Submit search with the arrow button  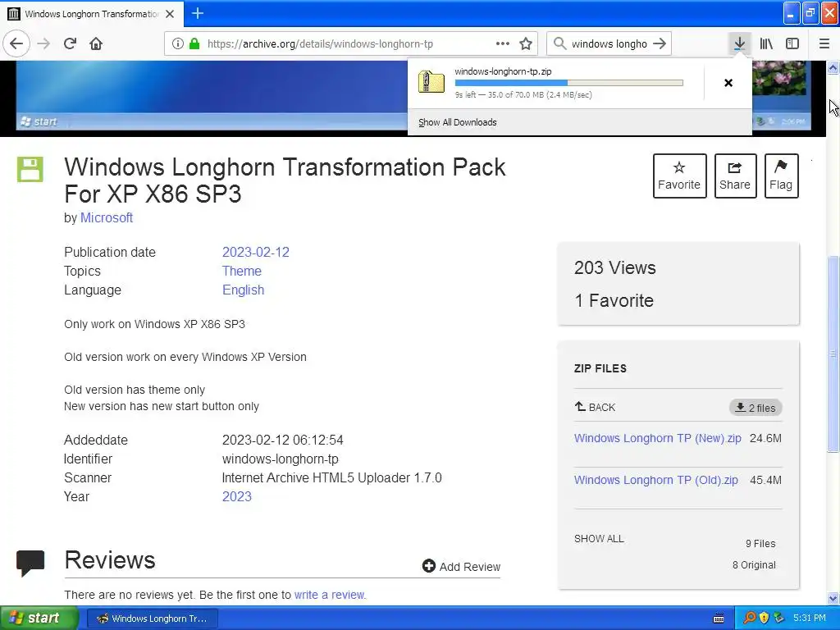[660, 43]
